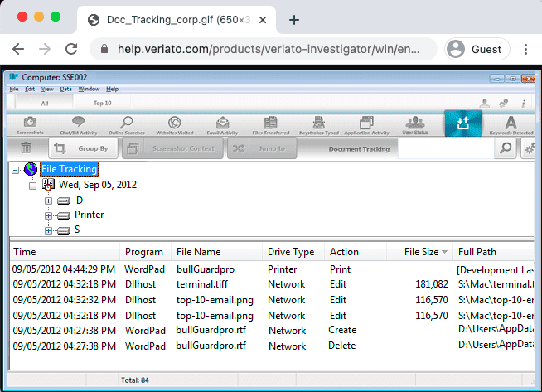Click the drive icon next to D
This screenshot has width=542, height=392.
pyautogui.click(x=64, y=201)
